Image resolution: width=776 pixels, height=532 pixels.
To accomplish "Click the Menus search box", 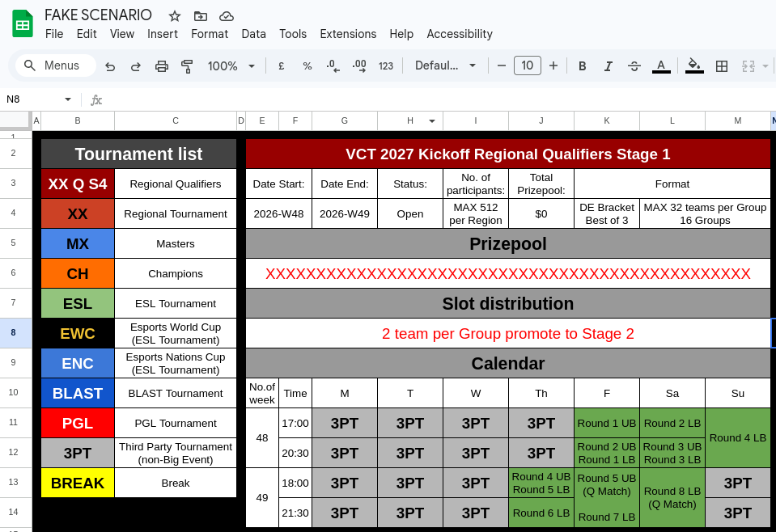I will click(x=56, y=65).
